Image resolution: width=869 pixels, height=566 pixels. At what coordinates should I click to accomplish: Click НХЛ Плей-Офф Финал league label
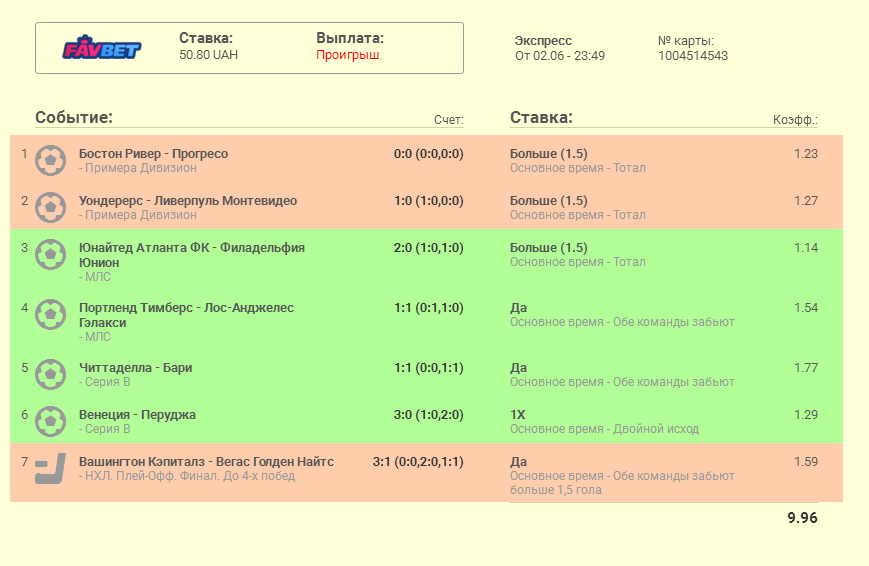click(x=187, y=476)
